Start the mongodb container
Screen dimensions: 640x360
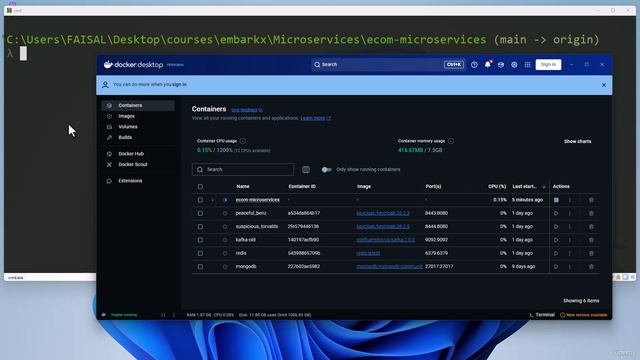556,267
